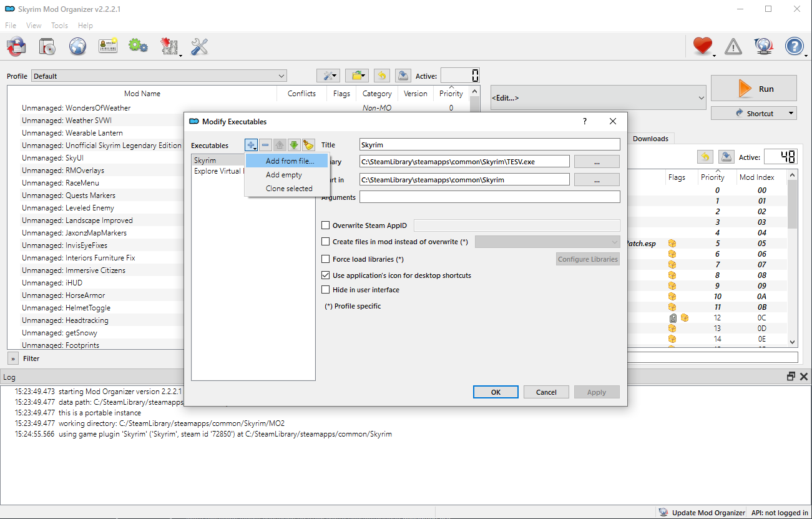
Task: Click the broom reset executables icon
Action: point(308,145)
